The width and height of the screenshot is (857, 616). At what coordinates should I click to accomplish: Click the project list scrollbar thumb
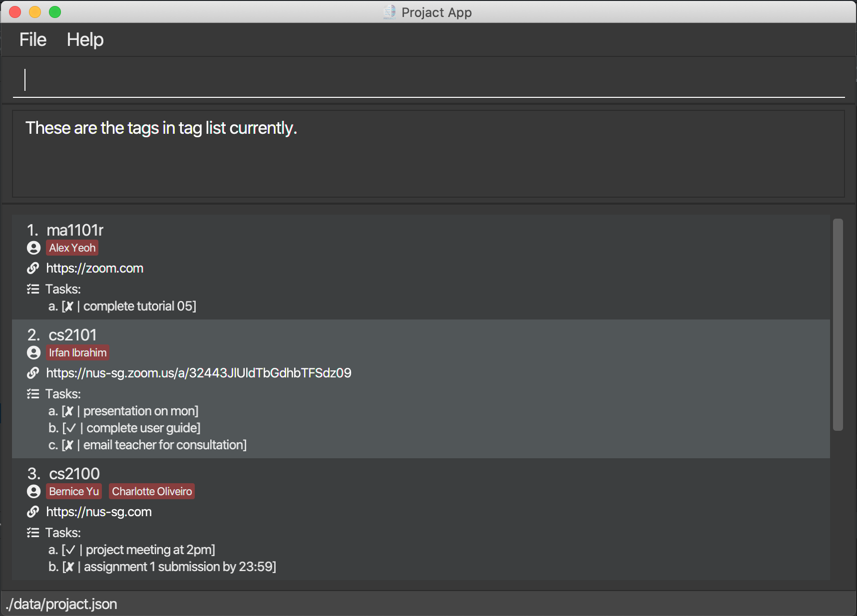(x=838, y=324)
